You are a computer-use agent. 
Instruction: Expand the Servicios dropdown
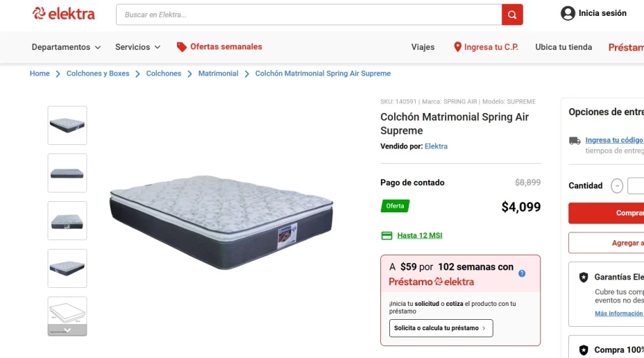pos(137,47)
